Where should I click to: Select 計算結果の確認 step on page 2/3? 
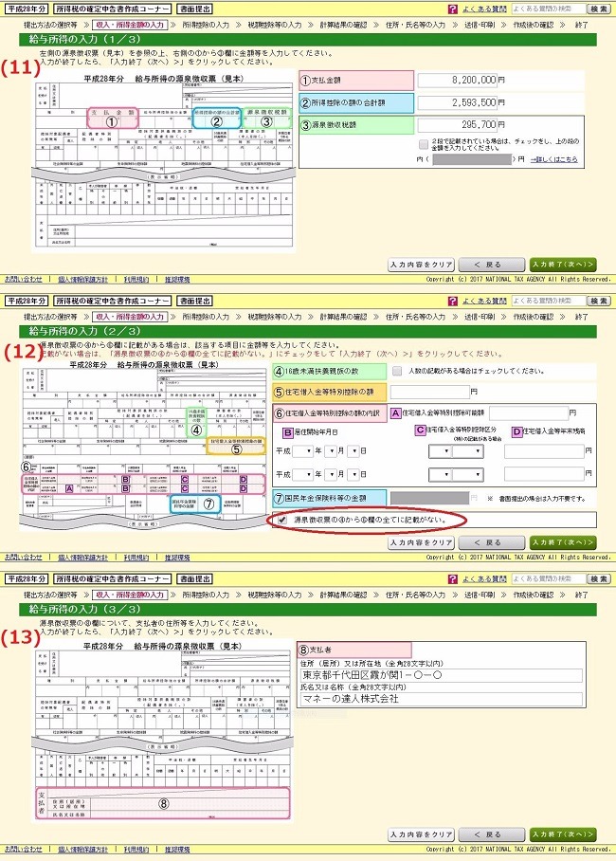click(x=343, y=318)
